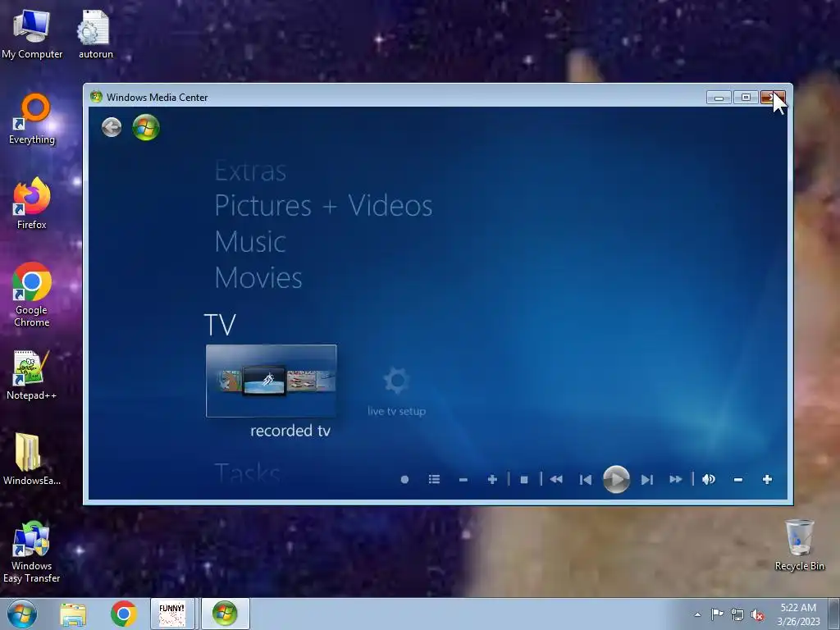Click the fast forward button
The height and width of the screenshot is (630, 840).
tap(676, 479)
